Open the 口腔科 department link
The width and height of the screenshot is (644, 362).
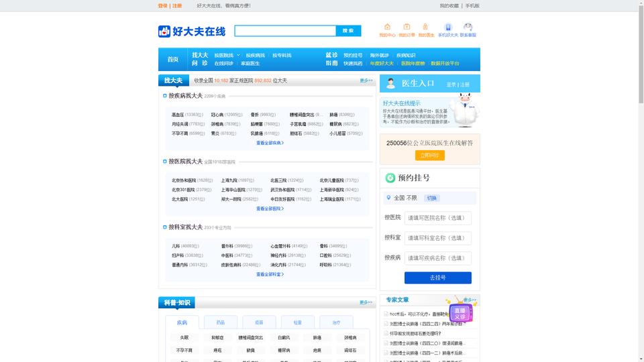[x=326, y=255]
